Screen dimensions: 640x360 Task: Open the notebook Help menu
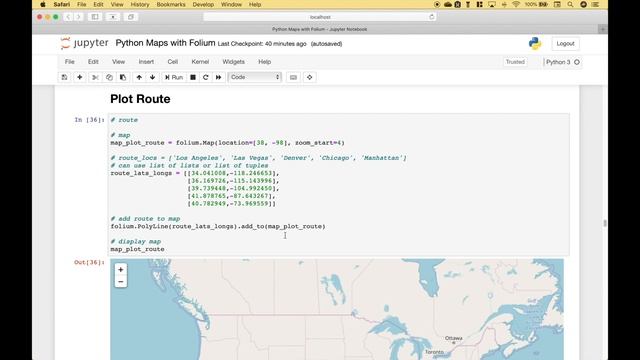pos(264,62)
